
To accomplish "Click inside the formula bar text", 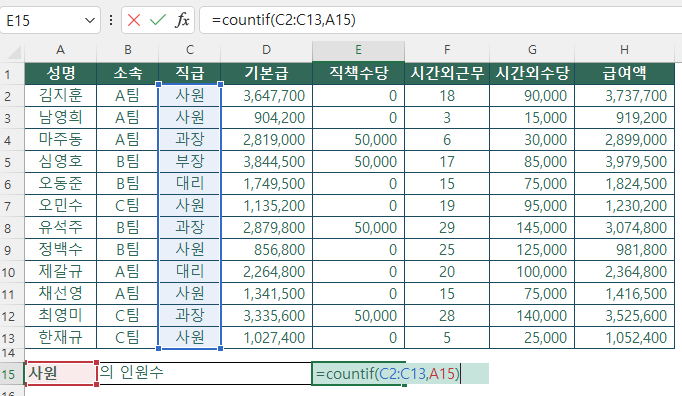I will click(284, 20).
